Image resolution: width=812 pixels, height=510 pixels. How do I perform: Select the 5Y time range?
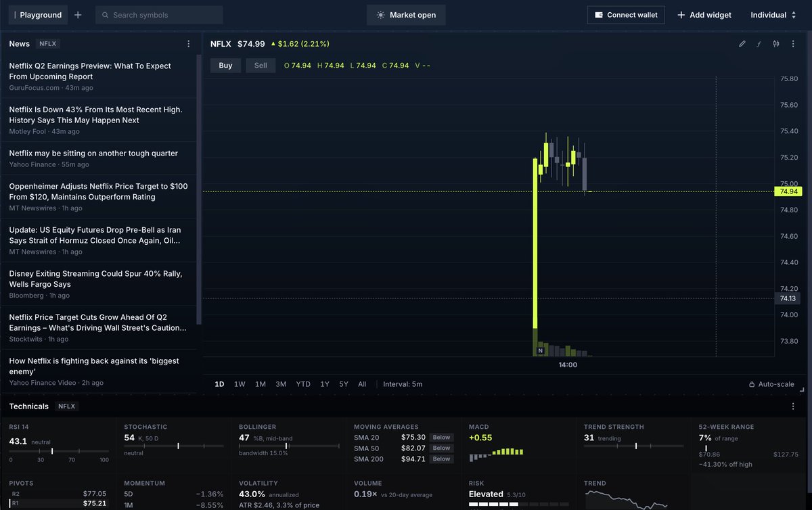pos(344,384)
